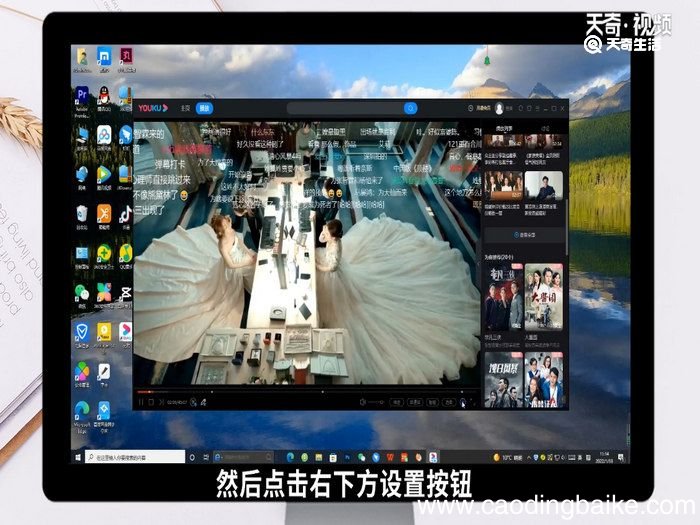This screenshot has height=525, width=700.
Task: Open the user avatar in Youku header
Action: pyautogui.click(x=499, y=108)
